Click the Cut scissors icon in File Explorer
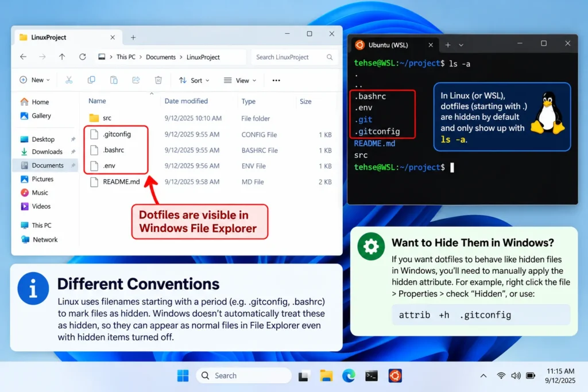588x392 pixels. coord(69,80)
